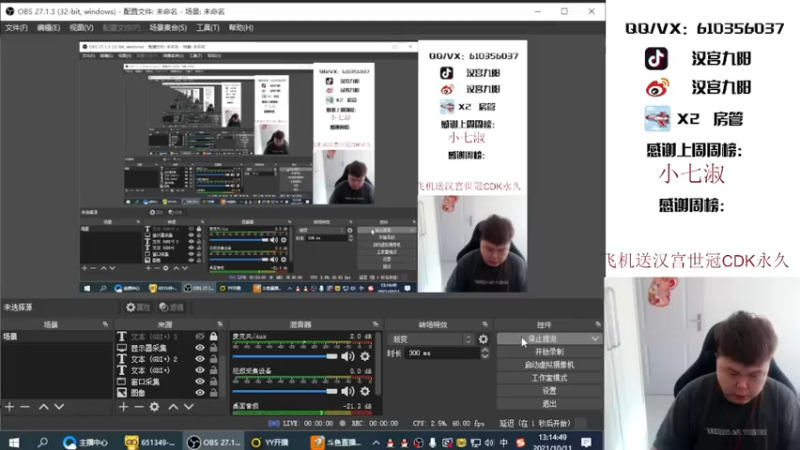The image size is (800, 450).
Task: Show the hidden 文本 (GDI+) 3 source
Action: click(x=200, y=337)
